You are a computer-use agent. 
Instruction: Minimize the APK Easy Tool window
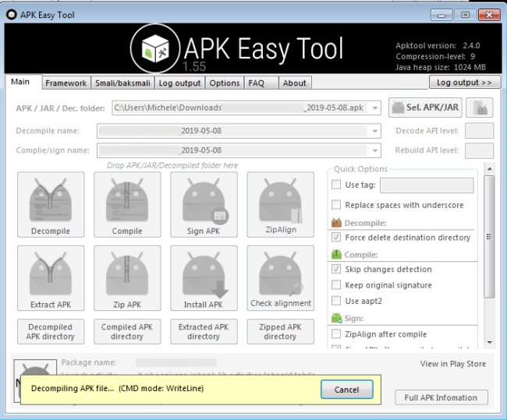pos(441,15)
